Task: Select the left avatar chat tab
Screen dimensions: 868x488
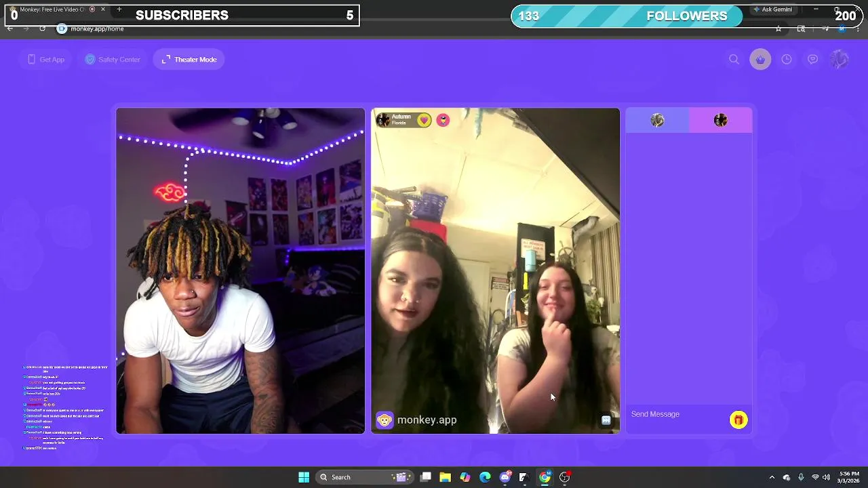Action: pyautogui.click(x=657, y=121)
